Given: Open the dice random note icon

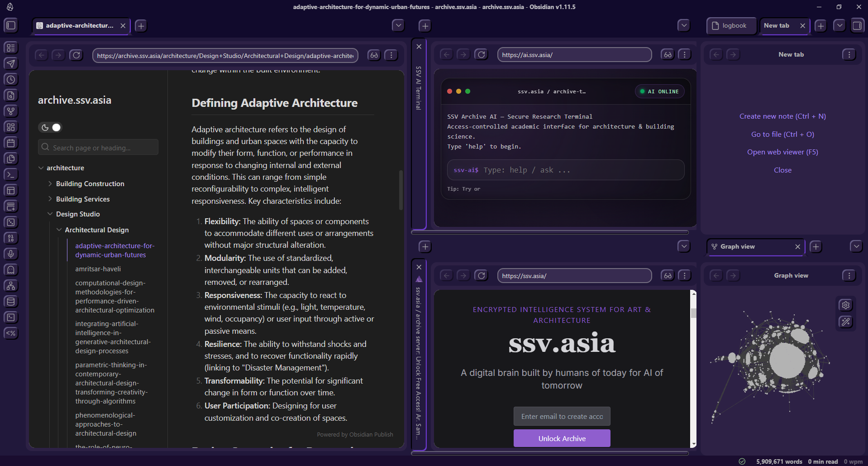Looking at the screenshot, I should point(11,222).
